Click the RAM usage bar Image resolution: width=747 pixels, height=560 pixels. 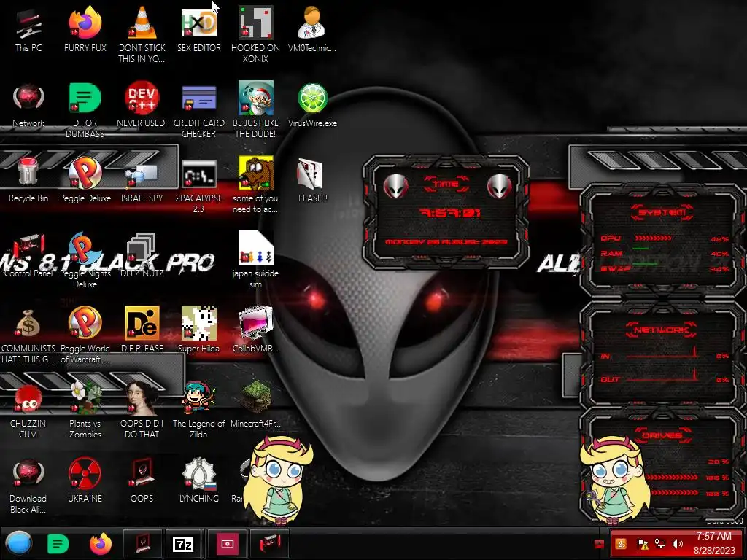pos(640,249)
